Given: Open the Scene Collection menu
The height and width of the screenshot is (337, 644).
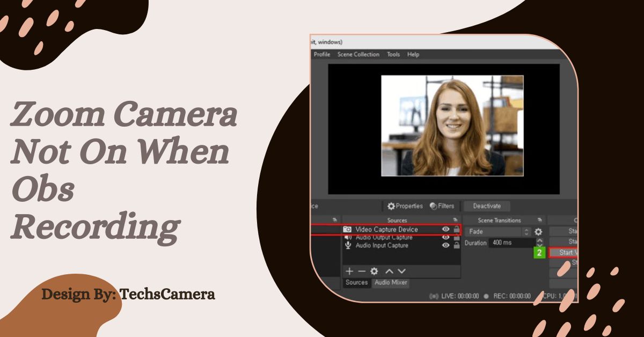Looking at the screenshot, I should tap(358, 54).
